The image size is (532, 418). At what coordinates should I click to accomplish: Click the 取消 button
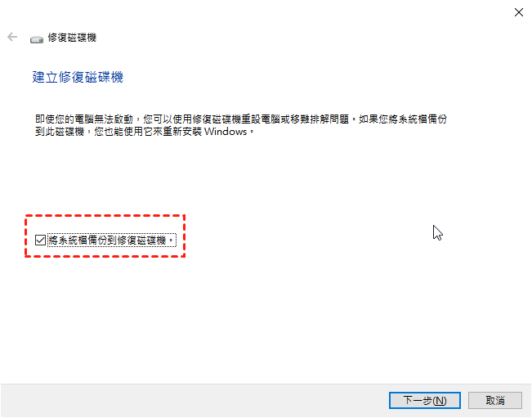[x=495, y=401]
